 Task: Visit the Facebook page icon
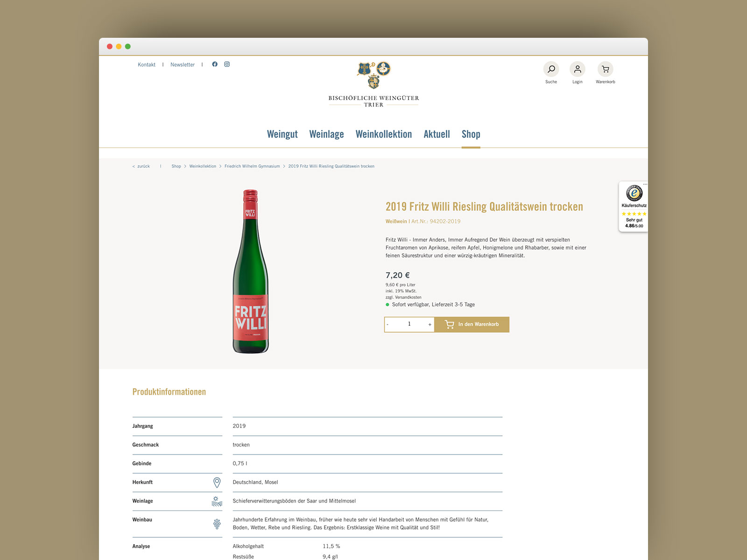tap(215, 64)
